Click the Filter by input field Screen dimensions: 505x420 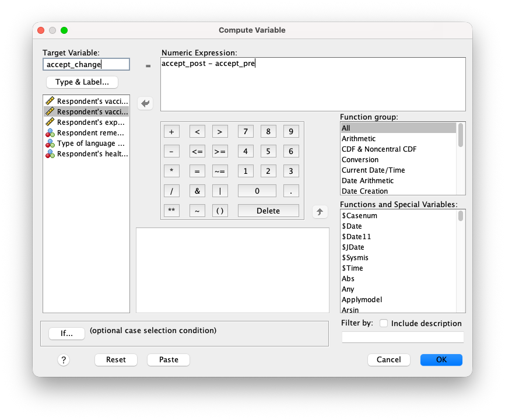pos(402,337)
